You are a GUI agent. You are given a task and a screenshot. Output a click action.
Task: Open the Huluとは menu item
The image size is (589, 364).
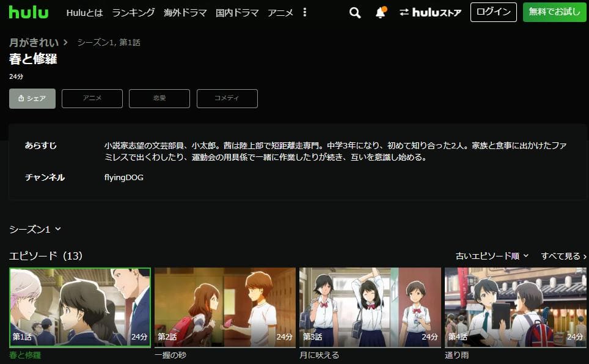click(x=84, y=13)
